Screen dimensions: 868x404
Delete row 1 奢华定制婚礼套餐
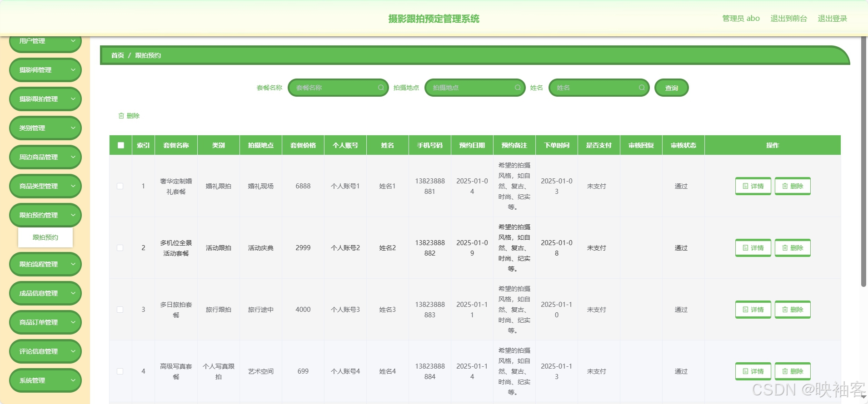793,186
